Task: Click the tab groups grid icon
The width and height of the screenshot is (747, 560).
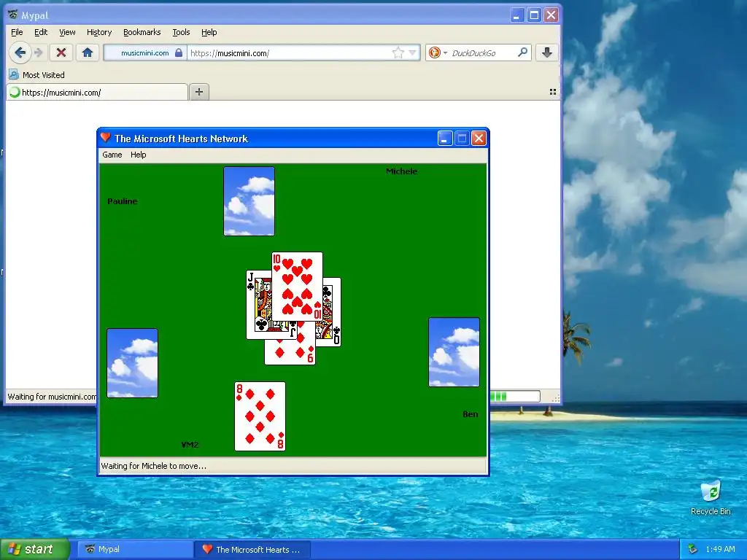Action: [553, 92]
